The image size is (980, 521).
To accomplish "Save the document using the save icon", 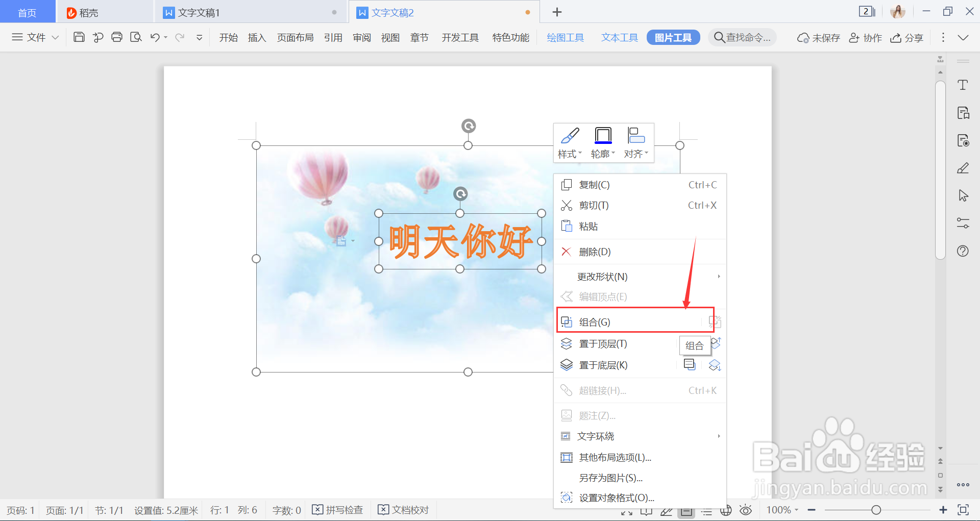I will coord(79,37).
